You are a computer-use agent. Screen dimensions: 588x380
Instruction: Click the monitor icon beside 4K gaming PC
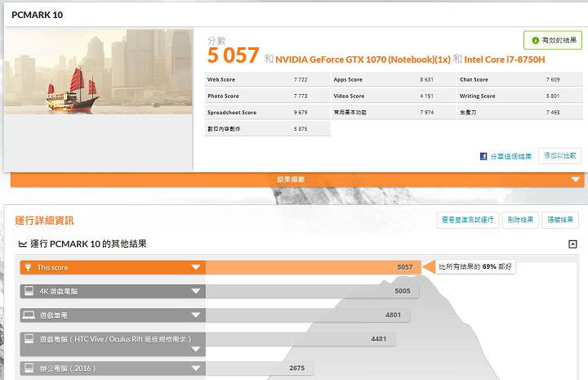point(29,291)
